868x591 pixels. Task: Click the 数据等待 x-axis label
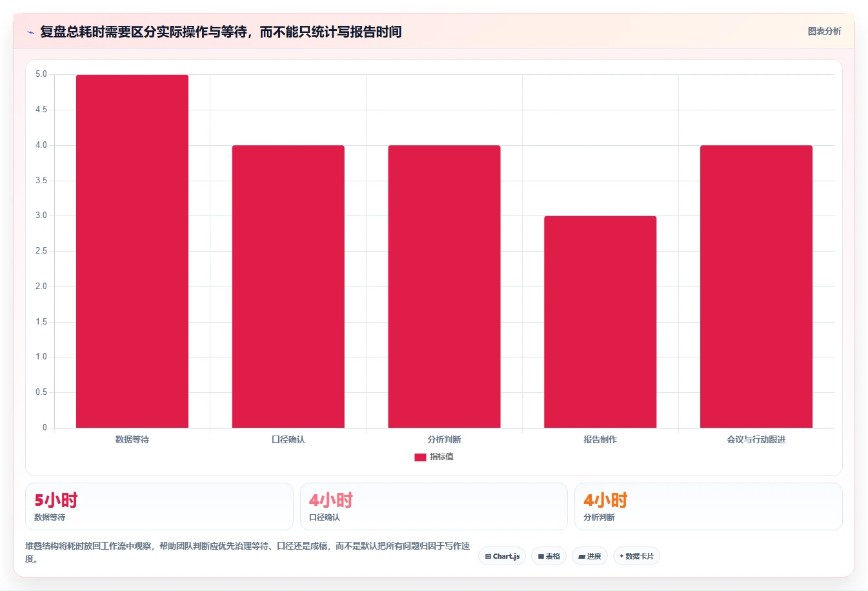132,439
